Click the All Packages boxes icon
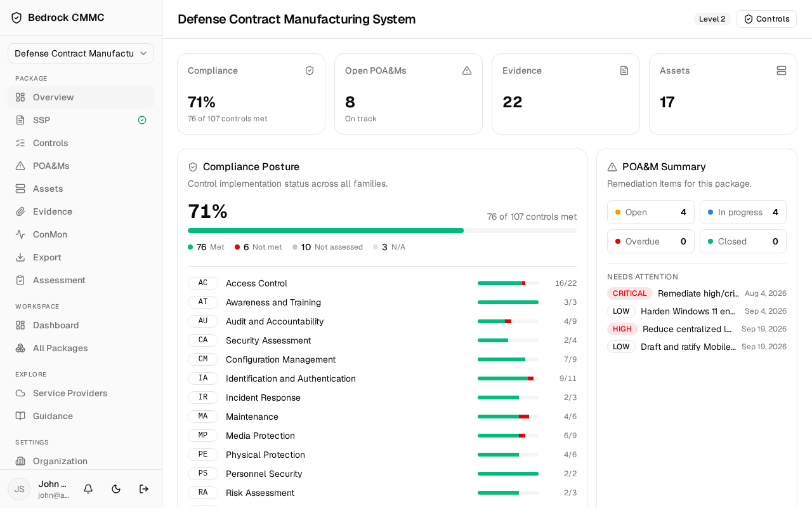812x508 pixels. pyautogui.click(x=20, y=348)
